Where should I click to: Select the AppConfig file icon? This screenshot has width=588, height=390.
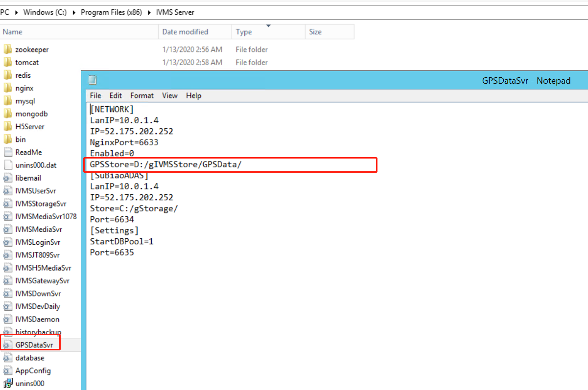point(7,370)
